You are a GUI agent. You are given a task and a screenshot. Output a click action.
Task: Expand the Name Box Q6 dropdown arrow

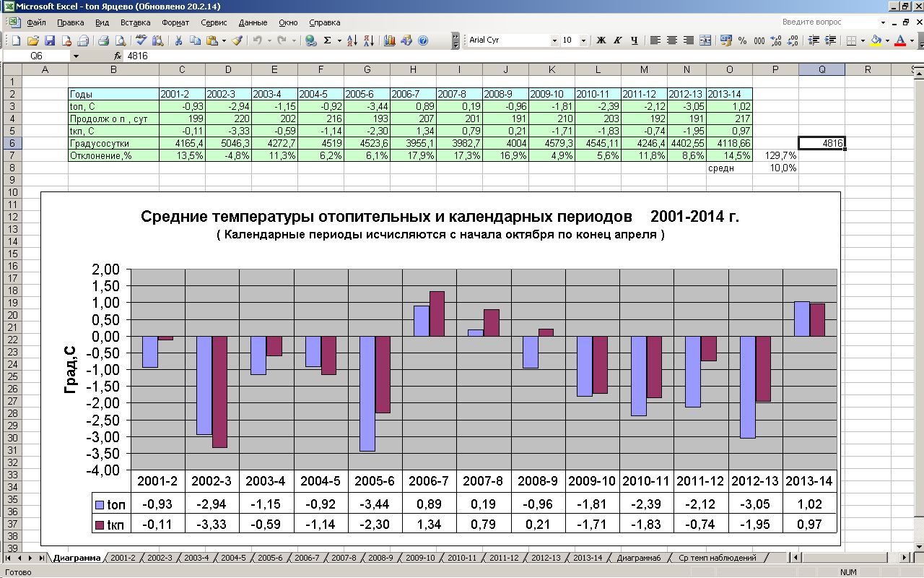(x=76, y=56)
